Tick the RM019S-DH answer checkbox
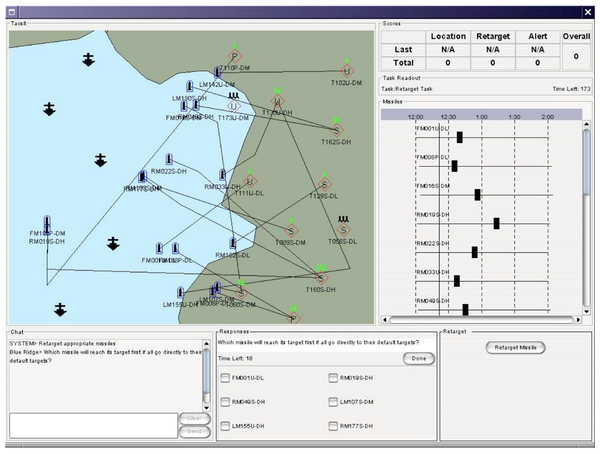Viewport: 600px width, 454px height. [x=333, y=378]
